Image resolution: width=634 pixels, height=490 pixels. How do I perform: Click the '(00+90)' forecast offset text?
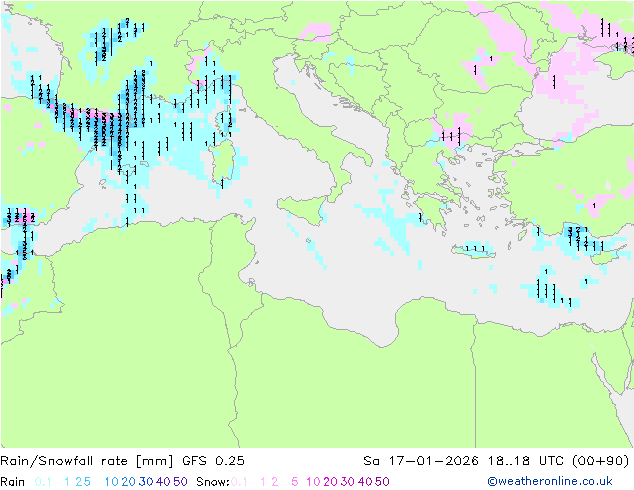(x=601, y=461)
